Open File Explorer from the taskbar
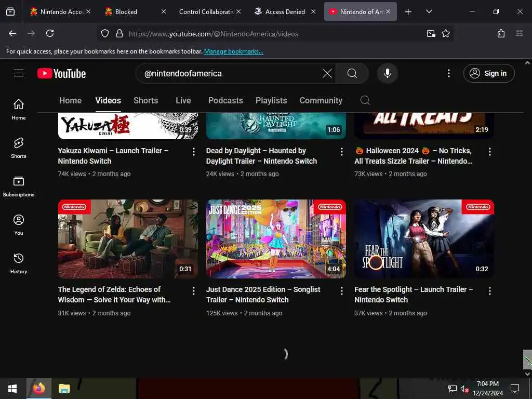The image size is (532, 399). (64, 389)
